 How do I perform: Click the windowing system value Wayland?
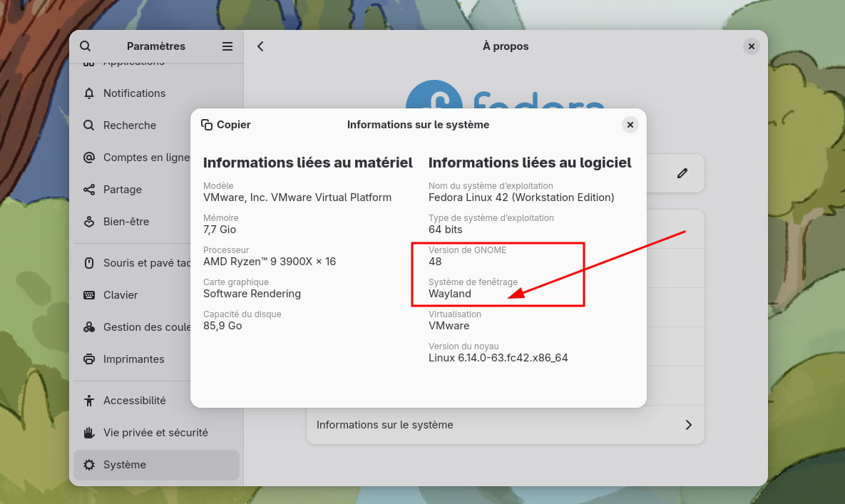[449, 294]
